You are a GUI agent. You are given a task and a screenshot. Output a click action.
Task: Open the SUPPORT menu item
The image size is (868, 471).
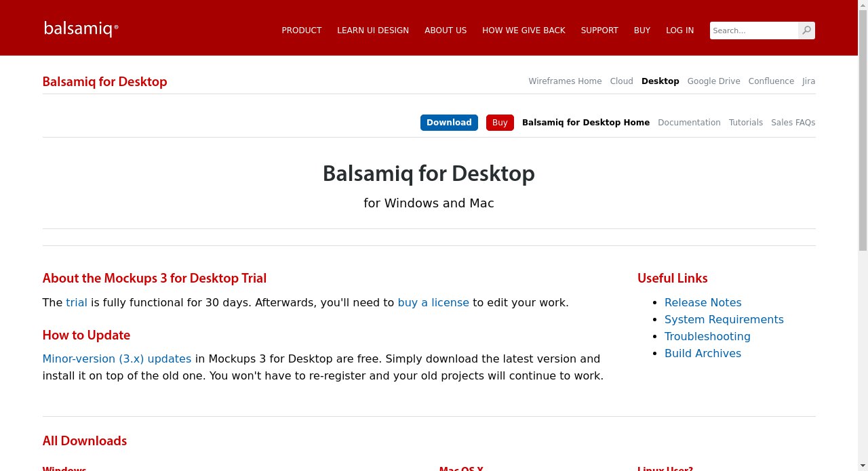click(x=599, y=30)
